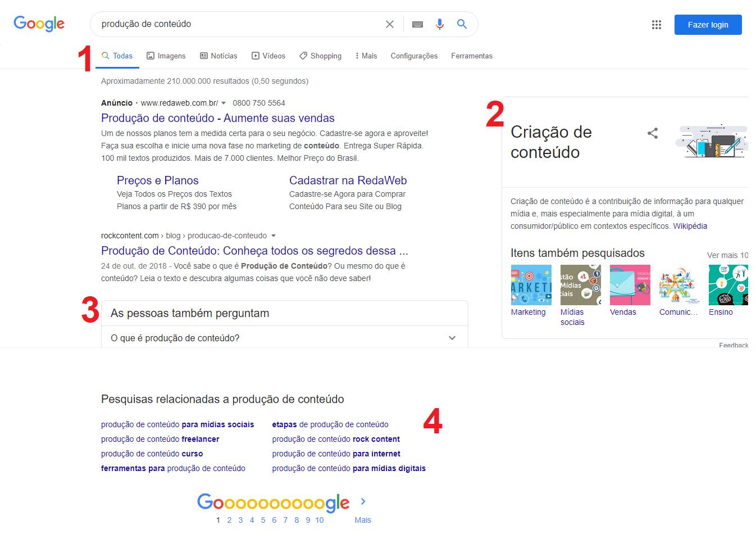Image resolution: width=756 pixels, height=543 pixels.
Task: Open the rockcontent 'Produção de Conteúdo: Conheça' result
Action: click(254, 251)
